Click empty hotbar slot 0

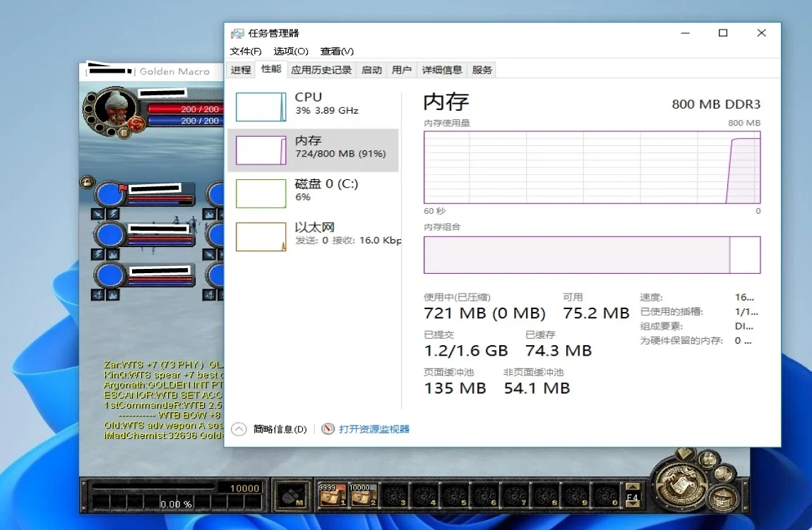coord(605,495)
